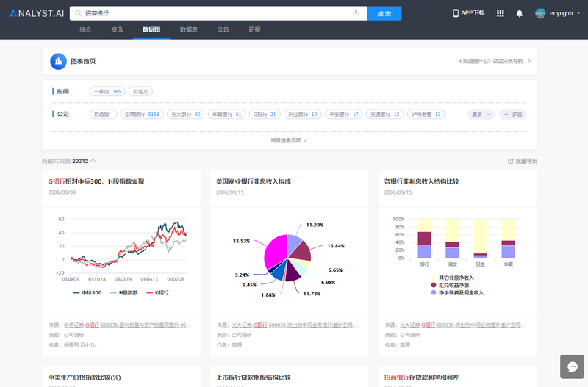The height and width of the screenshot is (387, 588).
Task: Filter by 华夏银行 61 tag
Action: tap(227, 115)
